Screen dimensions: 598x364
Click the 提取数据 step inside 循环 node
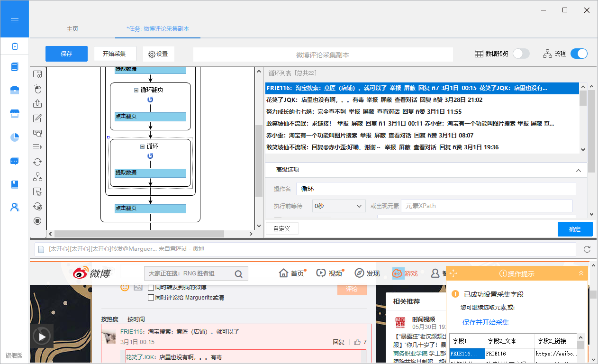150,173
